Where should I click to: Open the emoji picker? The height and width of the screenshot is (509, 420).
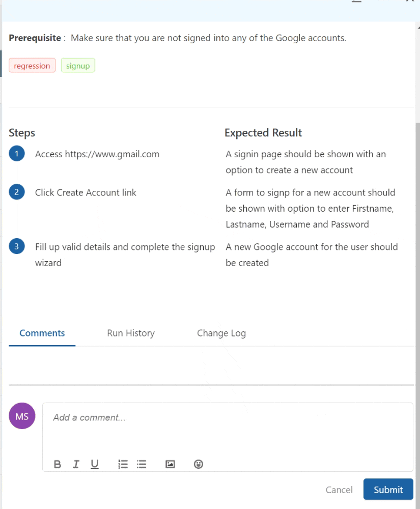[x=199, y=464]
